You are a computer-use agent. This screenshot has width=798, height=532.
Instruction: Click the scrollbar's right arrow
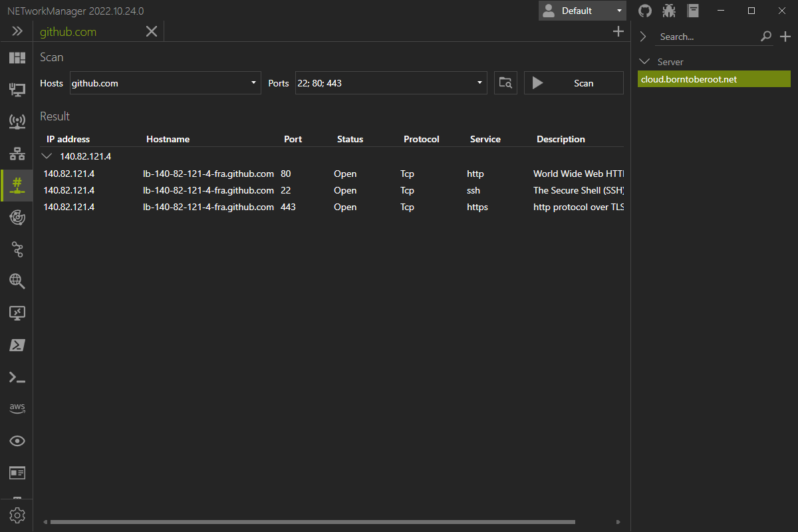click(618, 522)
